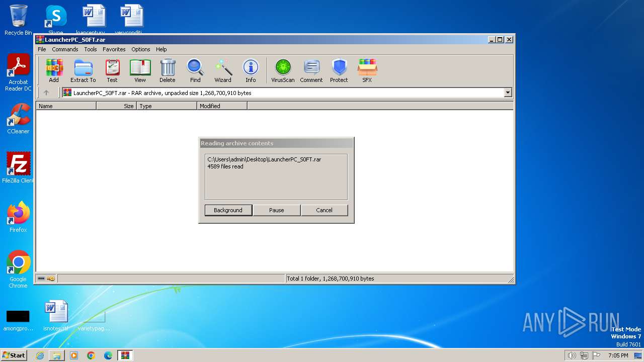Viewport: 644px width, 362px height.
Task: Open the Favorites menu
Action: (114, 49)
